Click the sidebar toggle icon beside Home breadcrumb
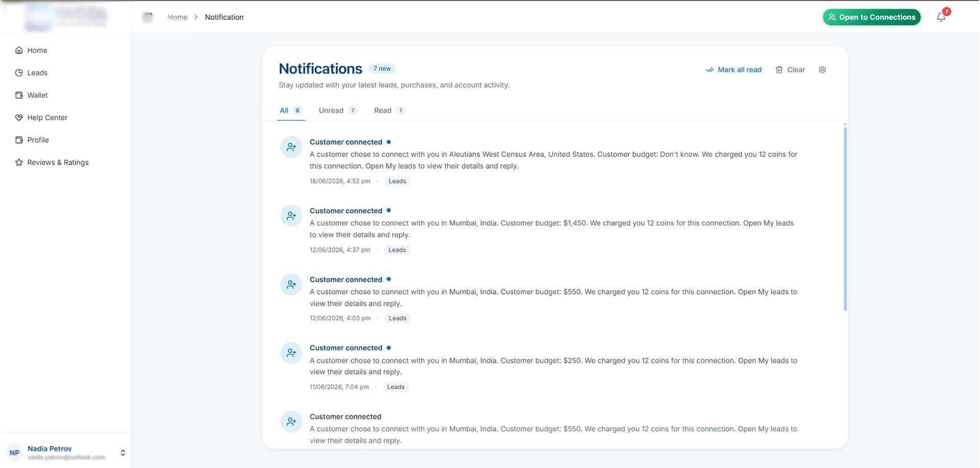Viewport: 980px width, 468px height. click(148, 17)
